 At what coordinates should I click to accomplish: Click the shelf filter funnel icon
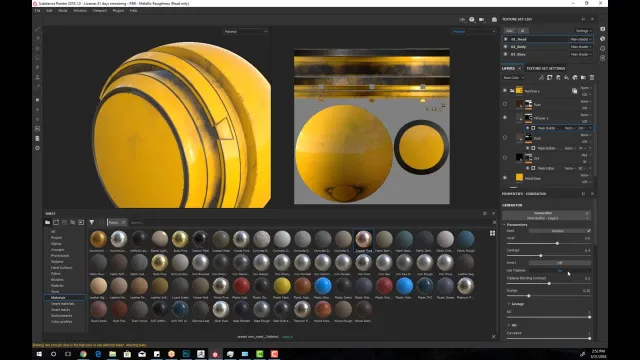pyautogui.click(x=92, y=222)
